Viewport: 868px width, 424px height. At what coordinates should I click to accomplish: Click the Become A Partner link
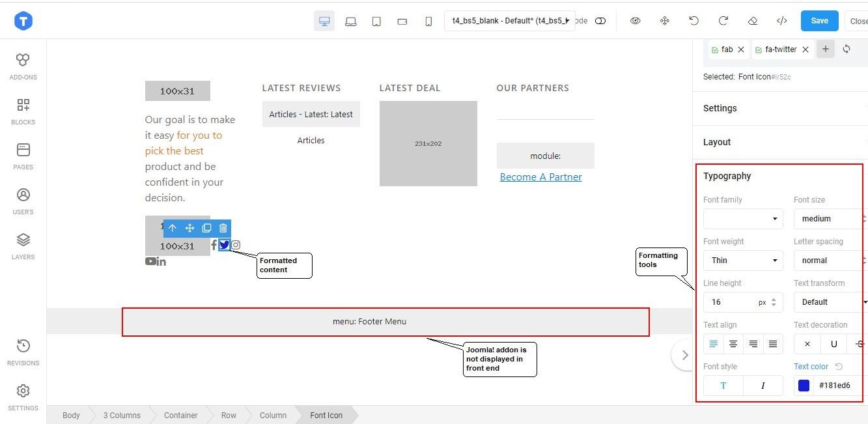[x=540, y=177]
